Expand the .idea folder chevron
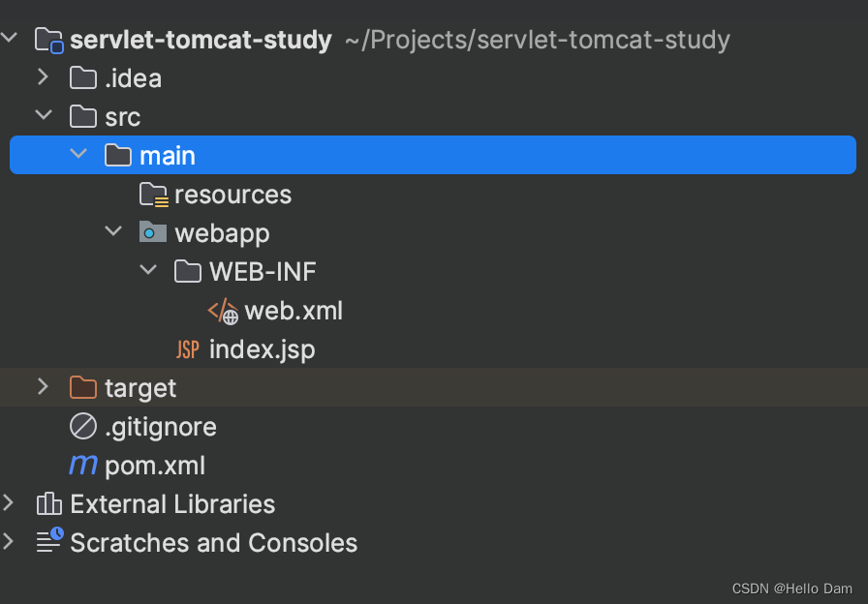Viewport: 868px width, 604px height. (44, 76)
